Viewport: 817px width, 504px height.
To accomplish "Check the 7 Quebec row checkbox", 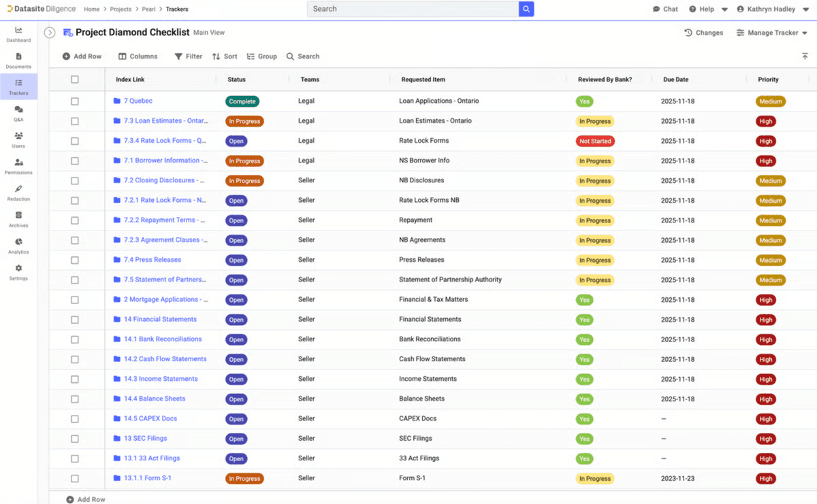I will [x=75, y=101].
